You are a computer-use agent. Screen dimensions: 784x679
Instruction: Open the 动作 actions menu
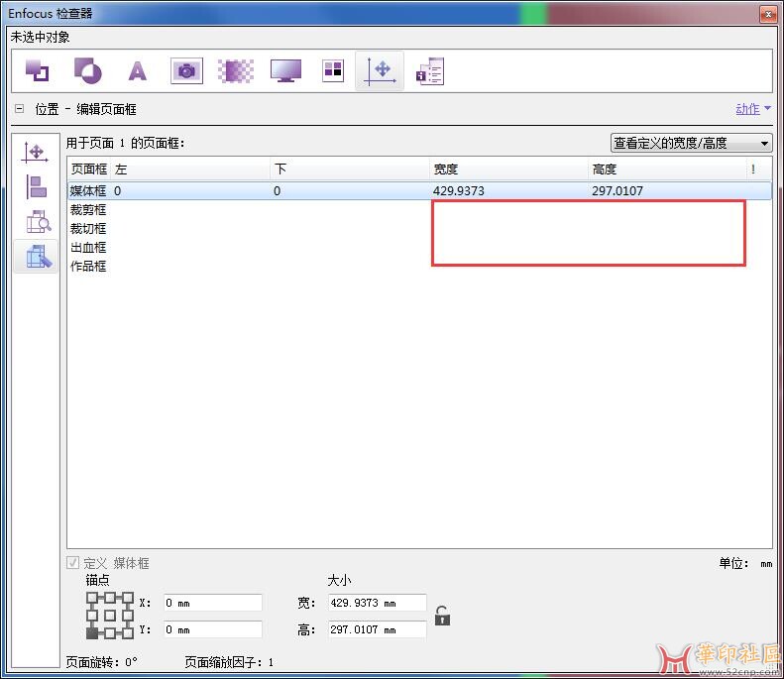pyautogui.click(x=753, y=108)
